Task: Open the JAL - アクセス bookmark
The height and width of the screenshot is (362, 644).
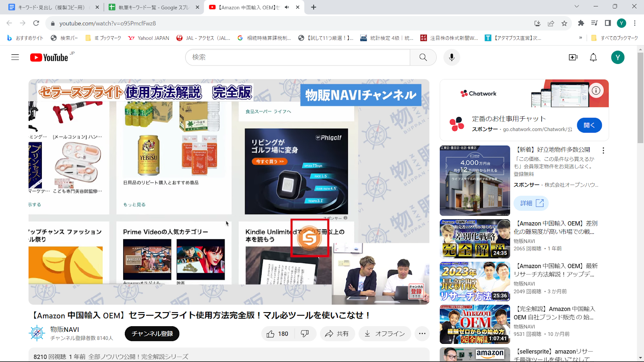Action: (204, 38)
